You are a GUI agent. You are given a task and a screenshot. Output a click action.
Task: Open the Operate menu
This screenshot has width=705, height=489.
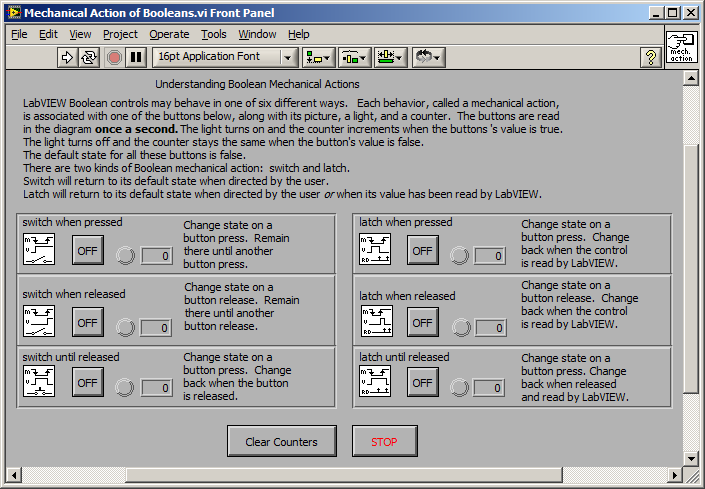tap(169, 35)
